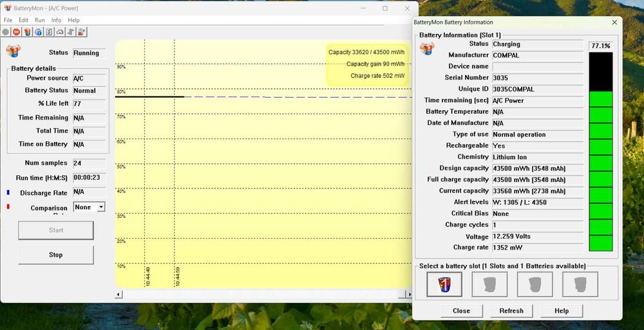644x330 pixels.
Task: Click the battery icon in Battery Information dialog
Action: pyautogui.click(x=427, y=48)
